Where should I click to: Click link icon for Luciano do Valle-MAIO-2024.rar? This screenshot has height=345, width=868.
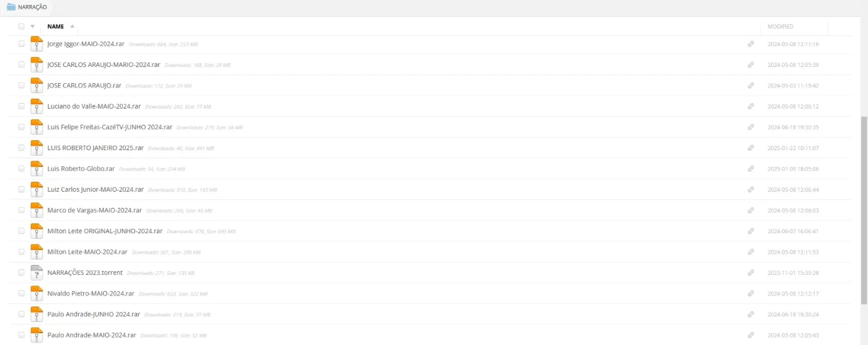751,106
